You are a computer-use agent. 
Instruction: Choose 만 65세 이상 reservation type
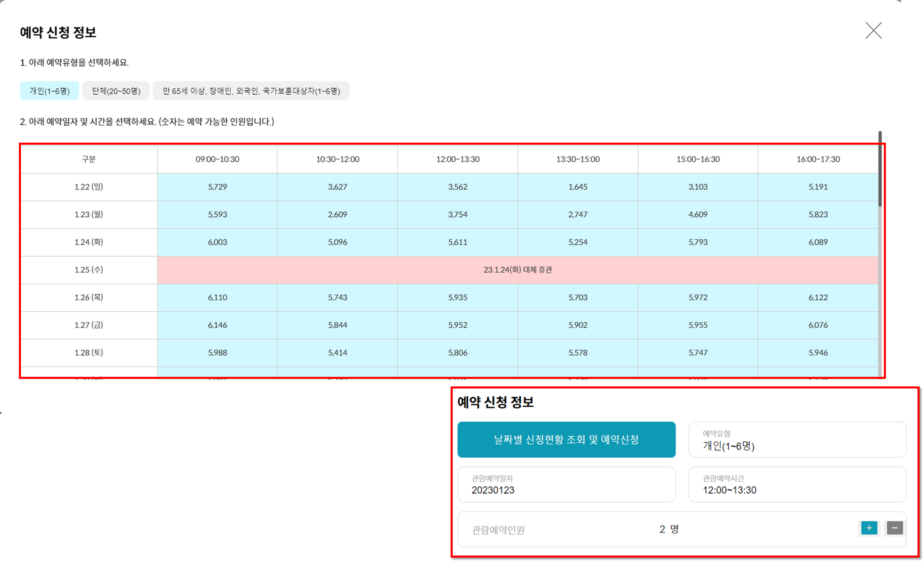point(251,91)
